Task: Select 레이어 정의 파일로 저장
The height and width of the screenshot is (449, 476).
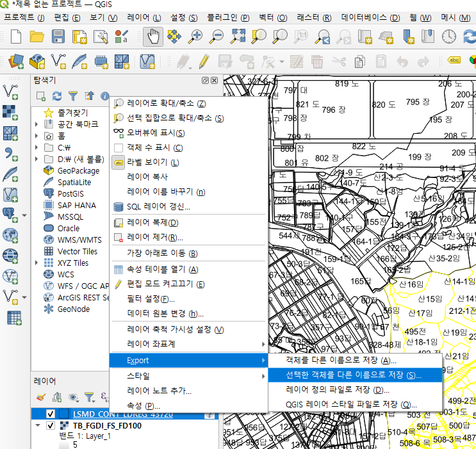Action: [355, 389]
